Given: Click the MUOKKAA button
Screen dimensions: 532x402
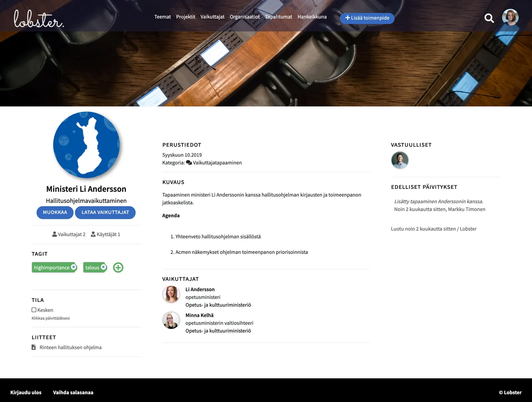Looking at the screenshot, I should [x=55, y=212].
